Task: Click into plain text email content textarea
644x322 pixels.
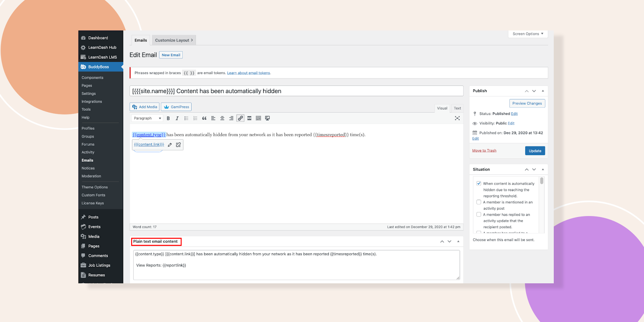Action: (297, 265)
